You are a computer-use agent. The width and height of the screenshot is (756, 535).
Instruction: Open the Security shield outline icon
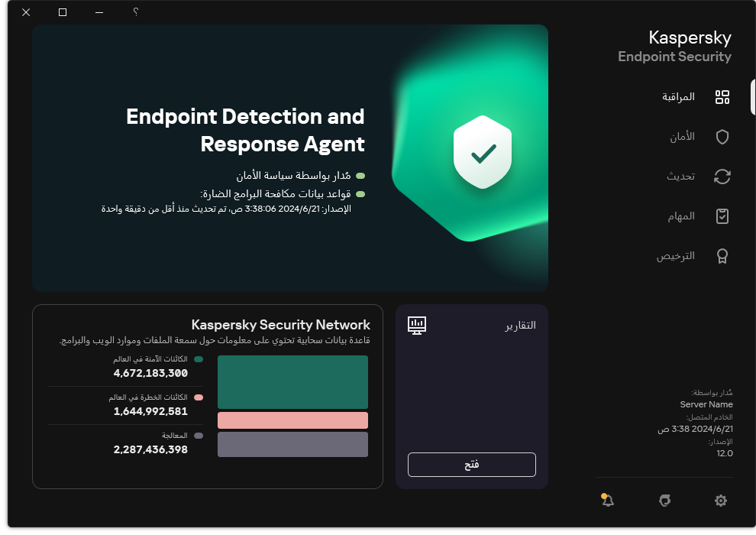coord(722,137)
